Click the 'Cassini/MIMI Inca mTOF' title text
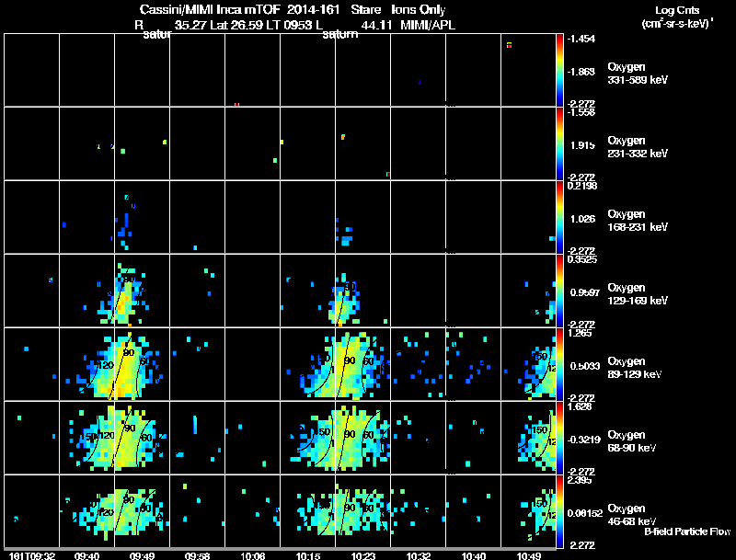The image size is (736, 560). tap(210, 10)
